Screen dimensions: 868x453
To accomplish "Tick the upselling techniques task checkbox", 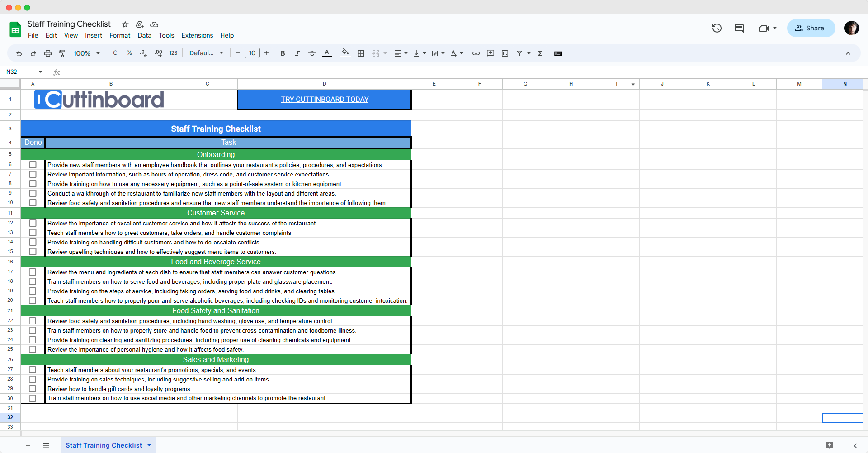I will coord(33,252).
